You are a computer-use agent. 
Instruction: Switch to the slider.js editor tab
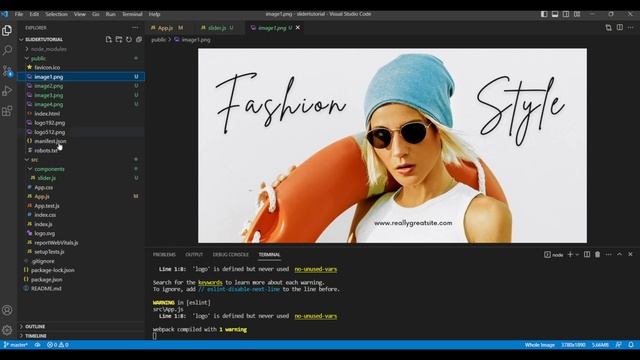click(217, 28)
